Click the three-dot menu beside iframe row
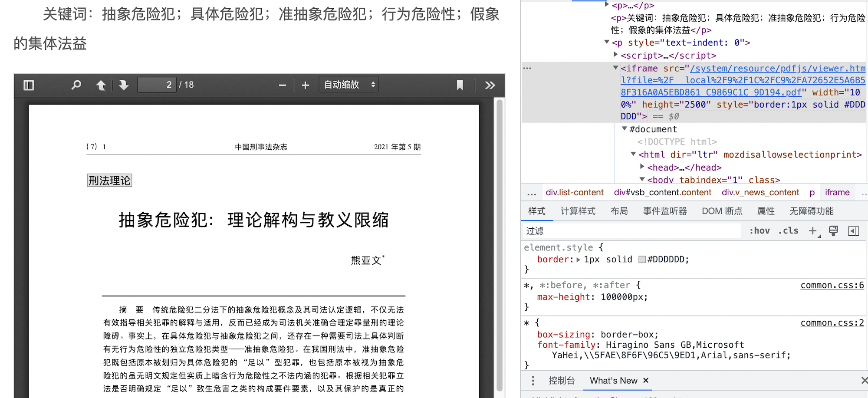The image size is (868, 398). 527,68
